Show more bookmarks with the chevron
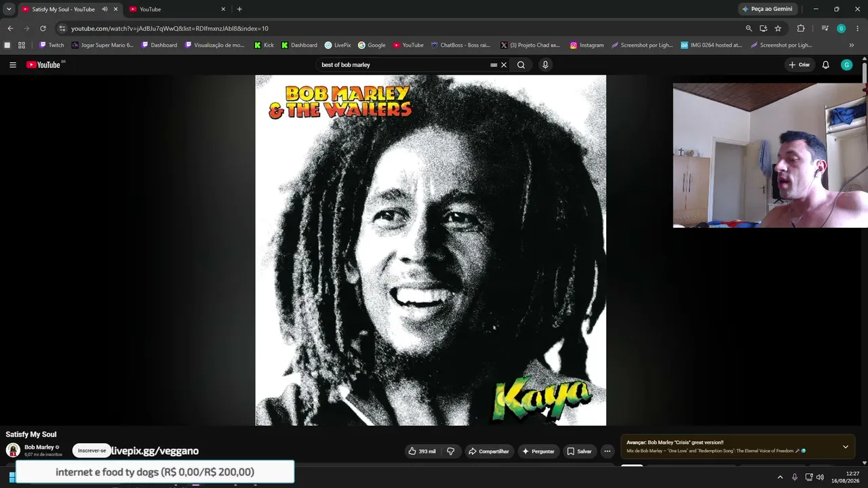This screenshot has width=868, height=488. (x=852, y=45)
